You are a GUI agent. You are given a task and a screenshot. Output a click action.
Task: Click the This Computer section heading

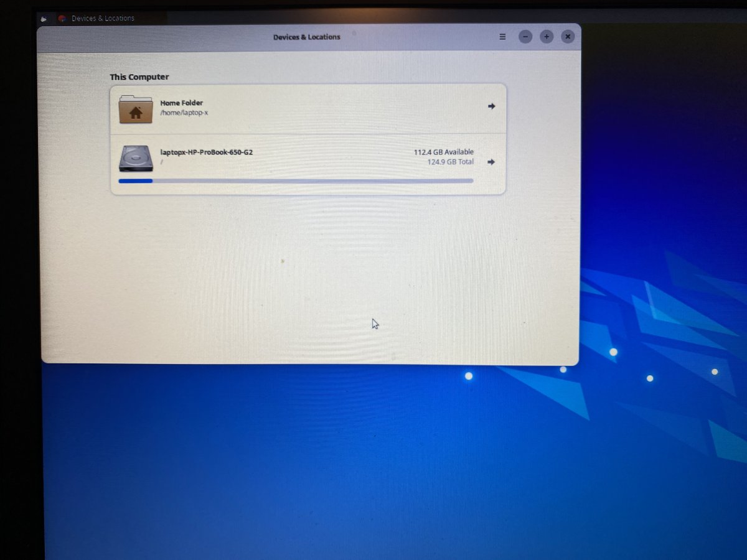click(x=139, y=77)
